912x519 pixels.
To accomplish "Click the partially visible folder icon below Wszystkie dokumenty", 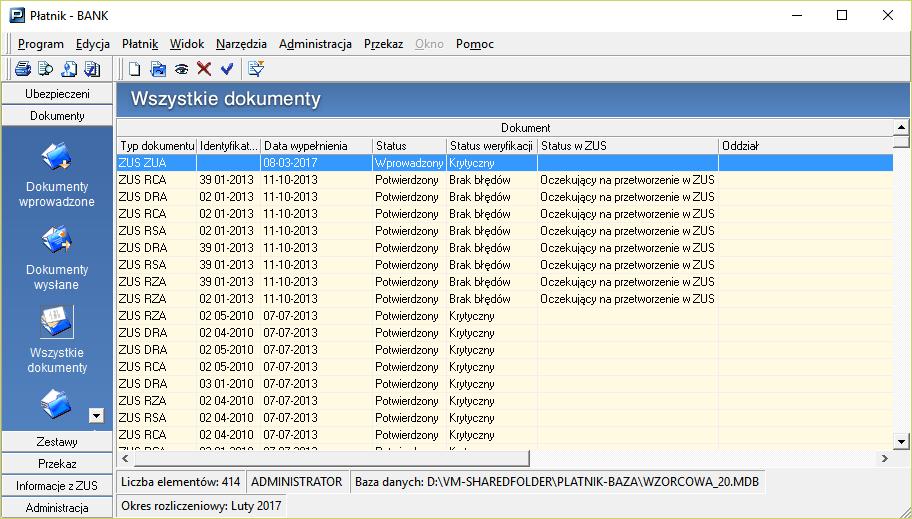I will tap(56, 404).
